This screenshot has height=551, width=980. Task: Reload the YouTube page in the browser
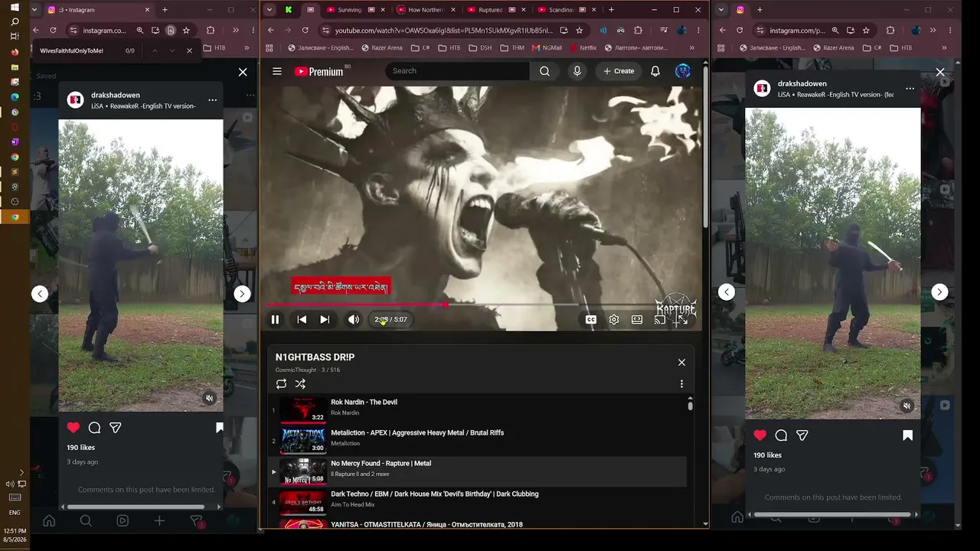click(305, 31)
